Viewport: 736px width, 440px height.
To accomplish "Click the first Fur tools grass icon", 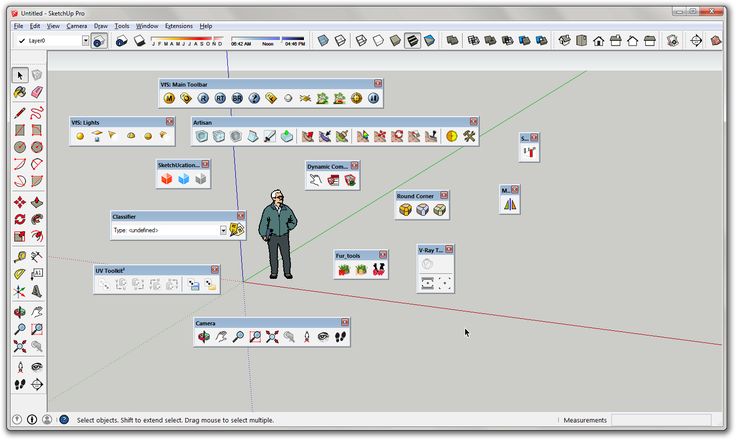I will (344, 270).
